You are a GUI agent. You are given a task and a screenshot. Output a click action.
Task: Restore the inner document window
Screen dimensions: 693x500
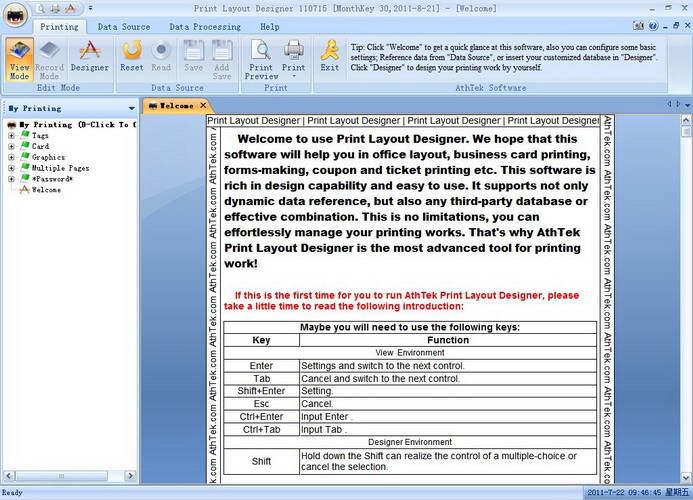pos(676,26)
